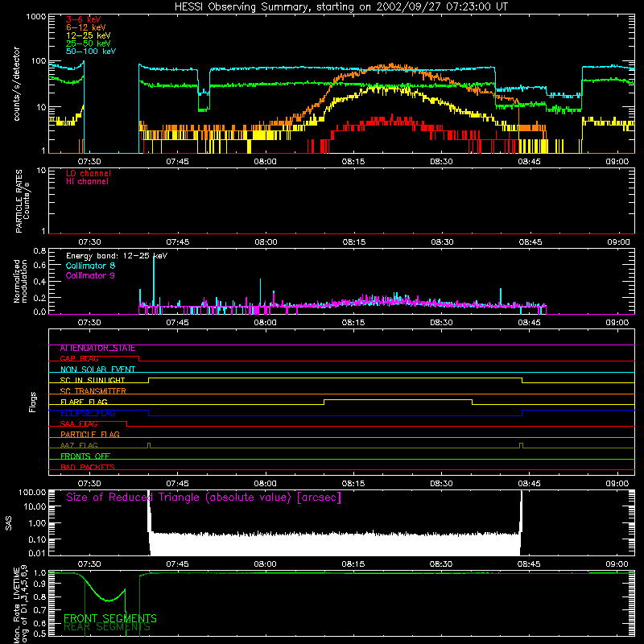The height and width of the screenshot is (644, 644).
Task: Click the Mon. Rate LIVETIME axis label
Action: [21, 605]
